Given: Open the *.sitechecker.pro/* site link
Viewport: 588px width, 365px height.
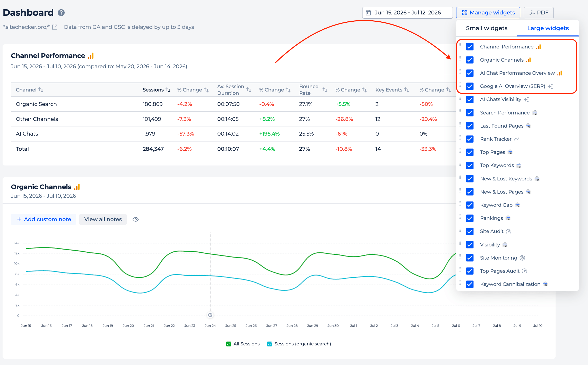Looking at the screenshot, I should [27, 27].
